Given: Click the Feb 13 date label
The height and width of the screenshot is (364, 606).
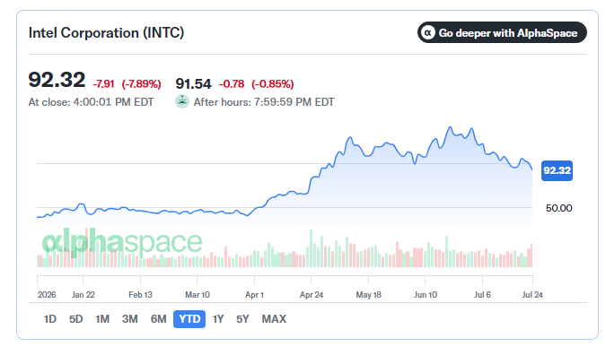Looking at the screenshot, I should pos(140,295).
